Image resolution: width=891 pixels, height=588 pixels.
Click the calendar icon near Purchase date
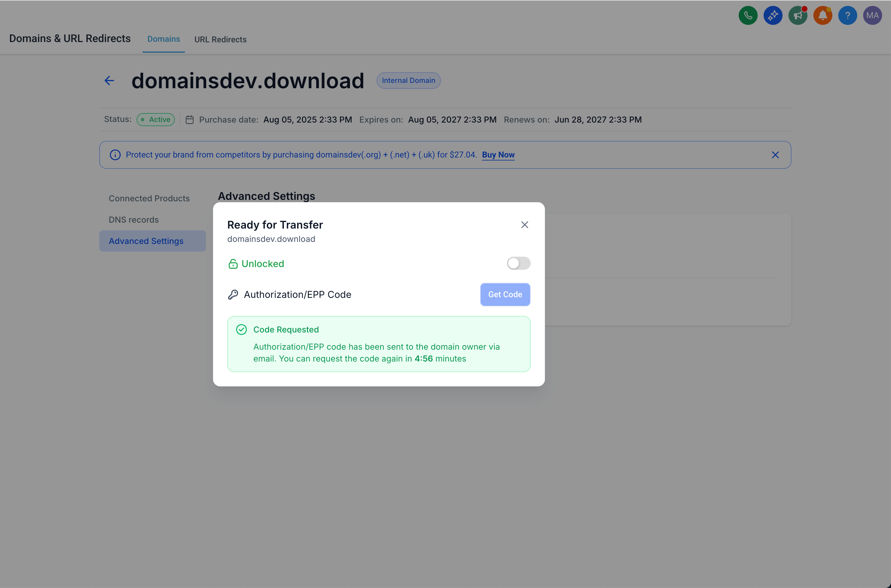(190, 120)
